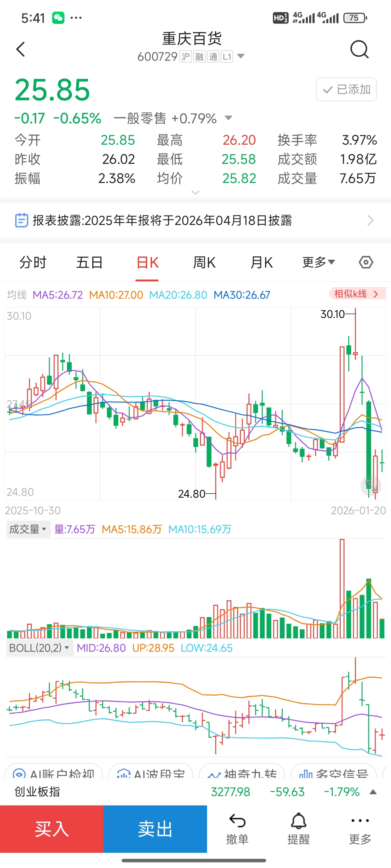Tap MA10:27.00 moving average label

(x=116, y=295)
